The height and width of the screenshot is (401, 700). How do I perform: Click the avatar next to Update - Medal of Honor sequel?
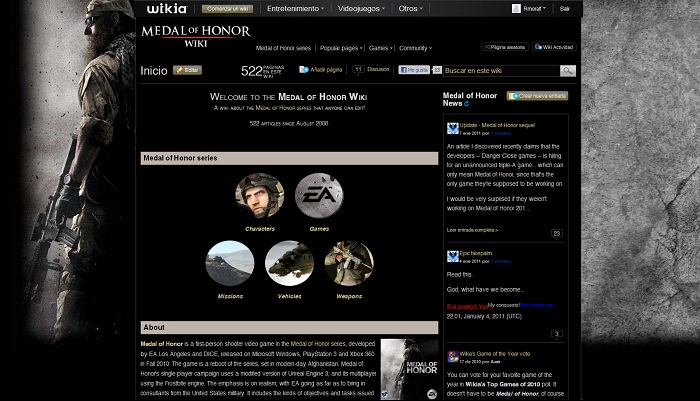(x=453, y=128)
